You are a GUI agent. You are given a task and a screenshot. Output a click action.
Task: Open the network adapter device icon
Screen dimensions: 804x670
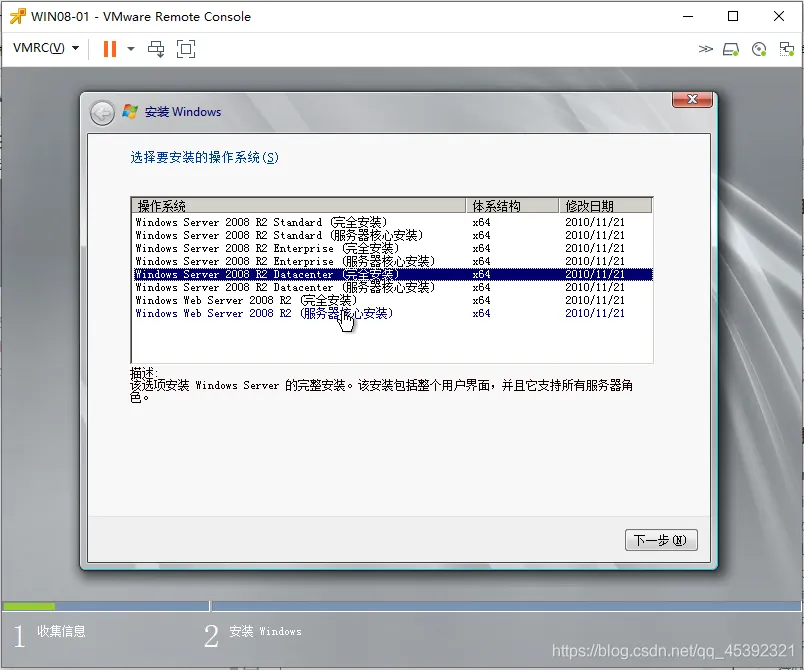tap(787, 49)
